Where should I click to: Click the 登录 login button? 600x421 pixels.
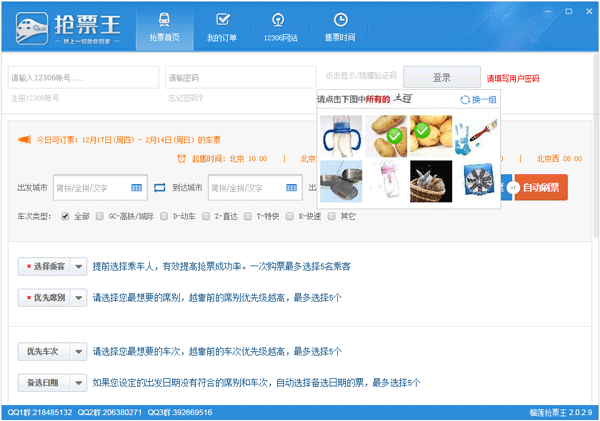[442, 77]
